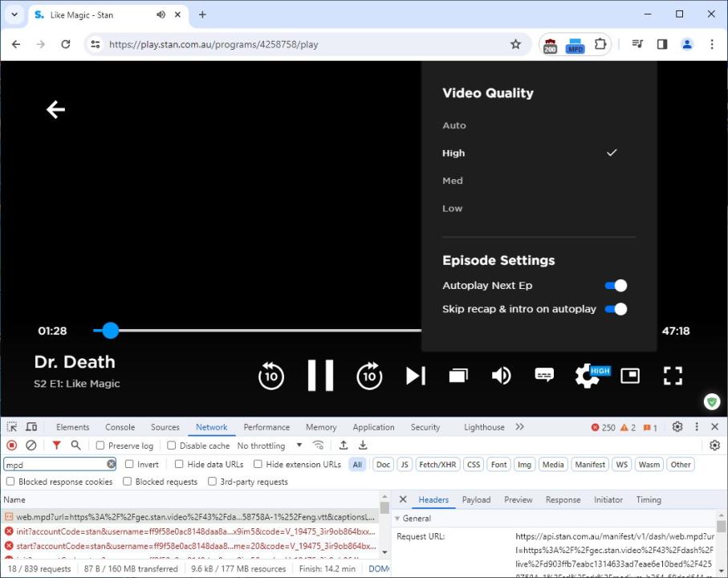Image resolution: width=728 pixels, height=578 pixels.
Task: Skip to next episode
Action: pos(415,376)
